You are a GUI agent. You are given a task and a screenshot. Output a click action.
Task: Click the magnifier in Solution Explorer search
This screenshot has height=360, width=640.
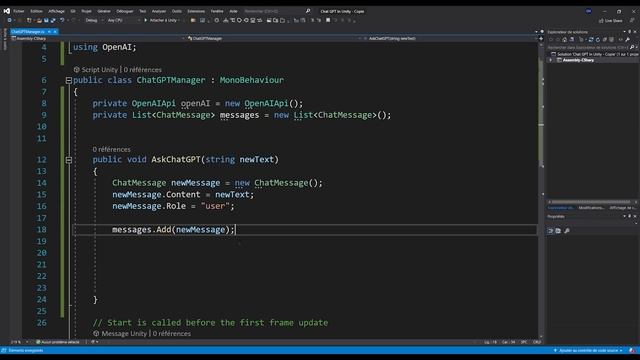click(632, 47)
